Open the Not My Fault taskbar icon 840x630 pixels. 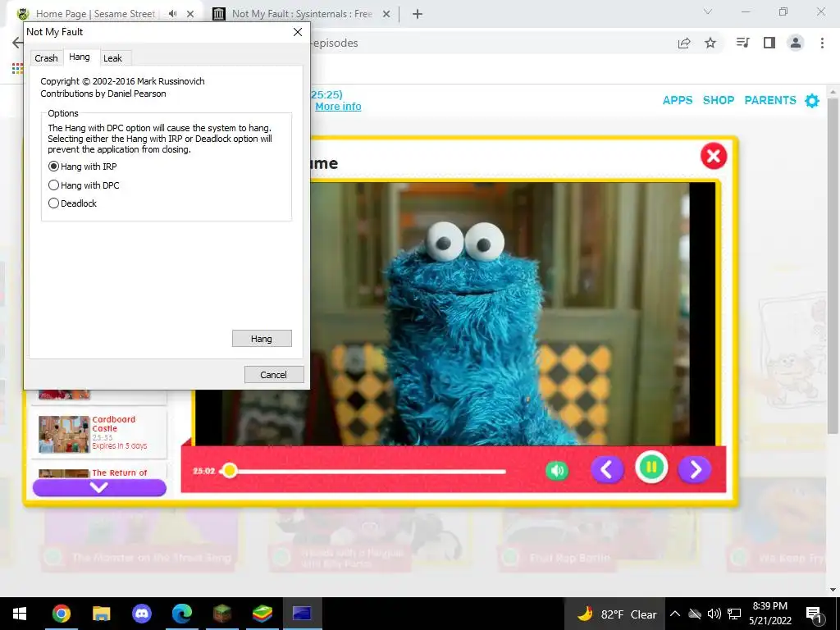click(x=302, y=614)
